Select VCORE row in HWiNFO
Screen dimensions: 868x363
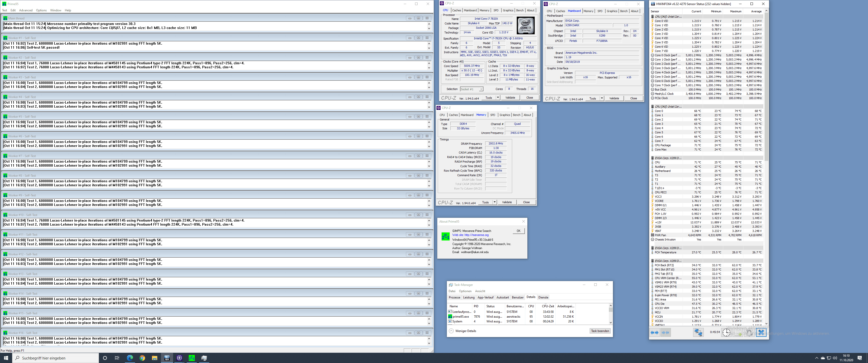tap(707, 201)
